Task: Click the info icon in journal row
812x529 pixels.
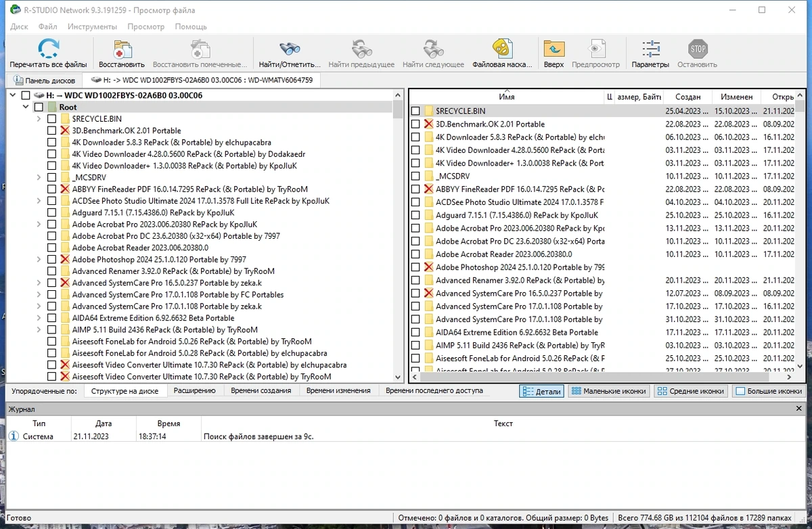Action: (x=14, y=436)
